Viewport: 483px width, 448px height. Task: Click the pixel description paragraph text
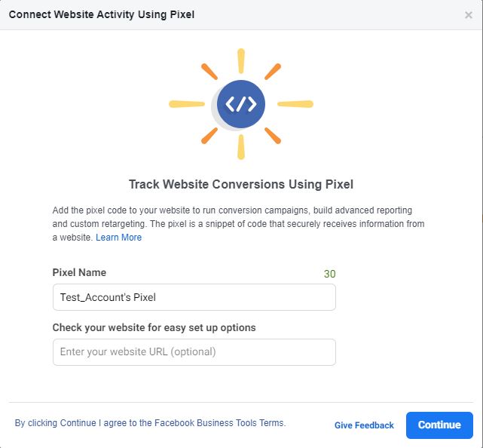click(238, 224)
